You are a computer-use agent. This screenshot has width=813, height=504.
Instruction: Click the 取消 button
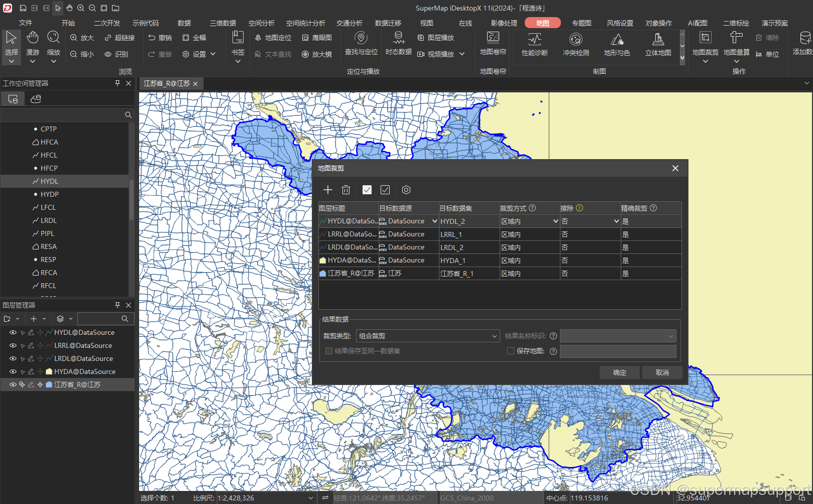[662, 372]
